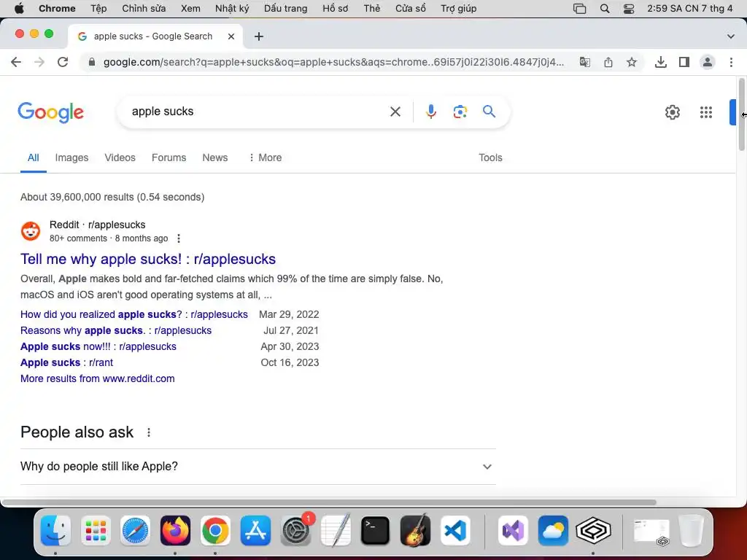This screenshot has width=747, height=560.
Task: Open Chrome three-dot menu
Action: (731, 62)
